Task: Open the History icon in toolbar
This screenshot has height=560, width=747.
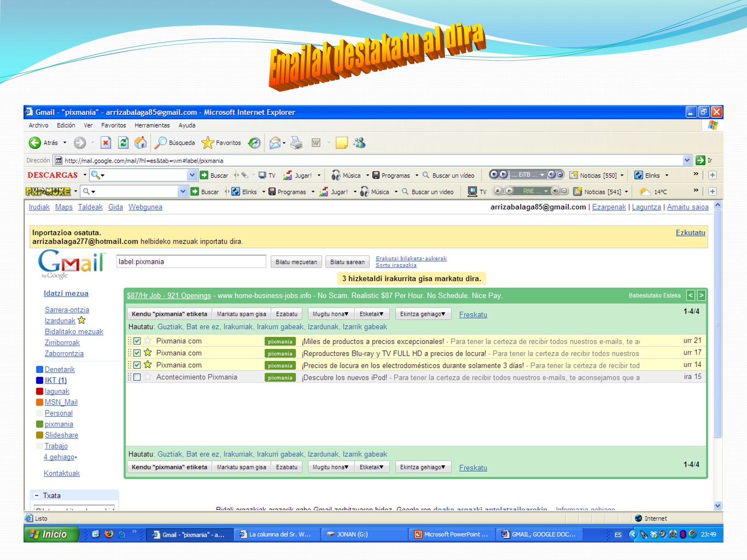Action: tap(254, 143)
